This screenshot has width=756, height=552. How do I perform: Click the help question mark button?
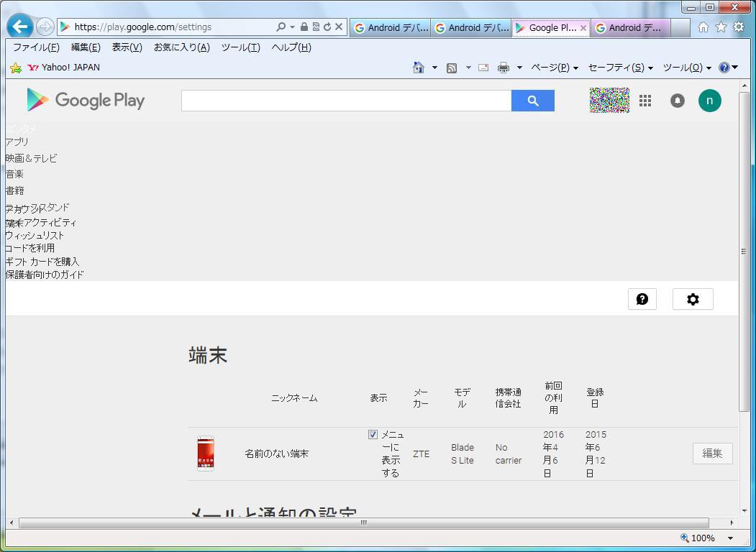tap(642, 299)
